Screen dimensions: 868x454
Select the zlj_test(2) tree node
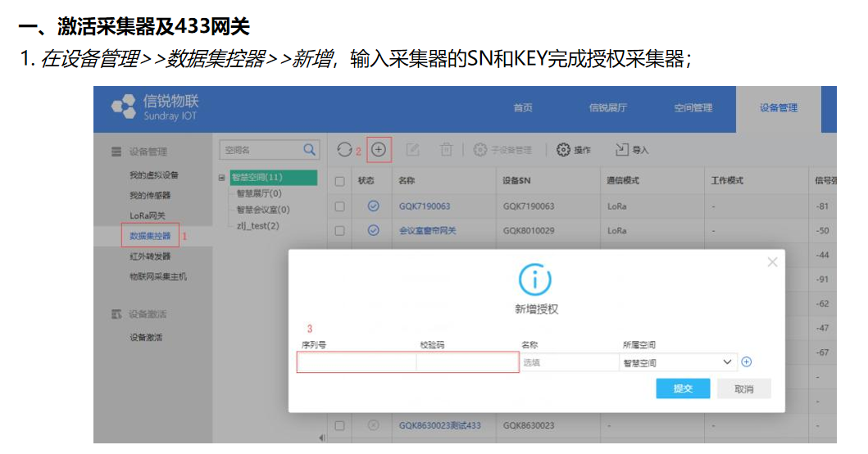tap(258, 225)
